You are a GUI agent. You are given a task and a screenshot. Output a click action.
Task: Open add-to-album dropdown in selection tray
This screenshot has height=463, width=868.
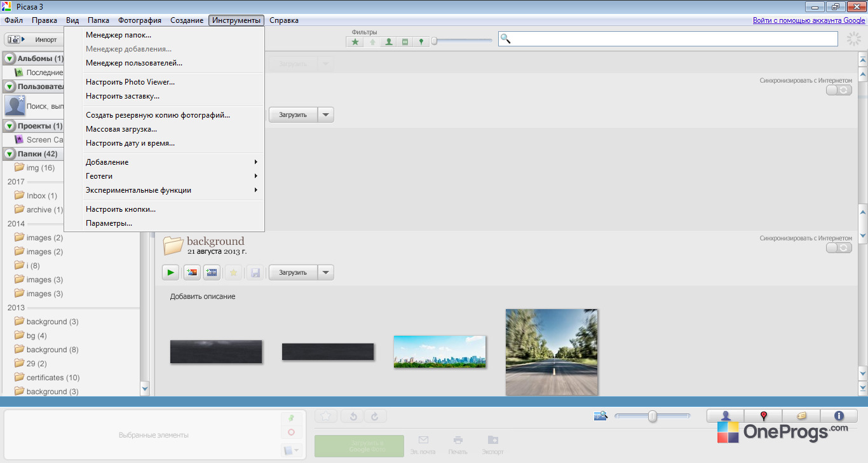click(291, 450)
